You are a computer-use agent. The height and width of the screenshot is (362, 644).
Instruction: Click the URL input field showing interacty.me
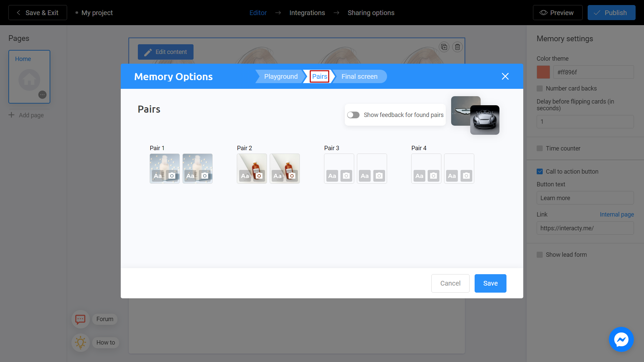pyautogui.click(x=585, y=228)
